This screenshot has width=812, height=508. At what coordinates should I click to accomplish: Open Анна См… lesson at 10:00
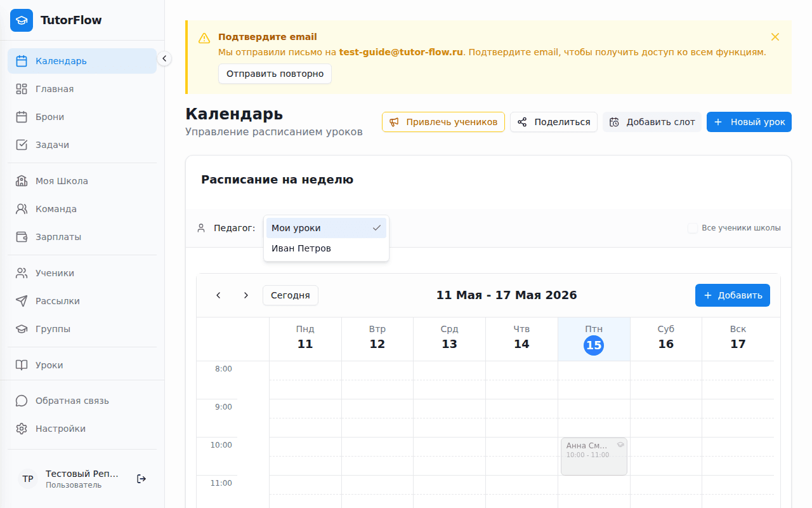tap(594, 456)
